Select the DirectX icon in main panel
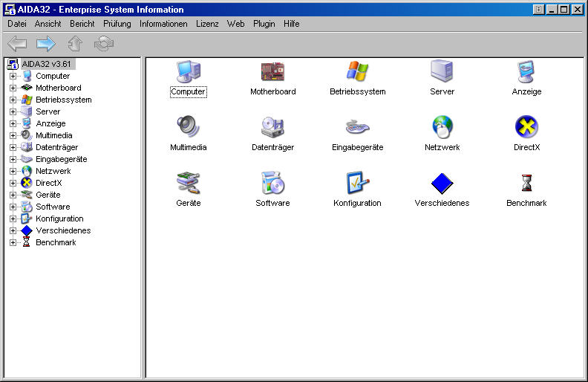Viewport: 588px width, 382px height. click(526, 127)
